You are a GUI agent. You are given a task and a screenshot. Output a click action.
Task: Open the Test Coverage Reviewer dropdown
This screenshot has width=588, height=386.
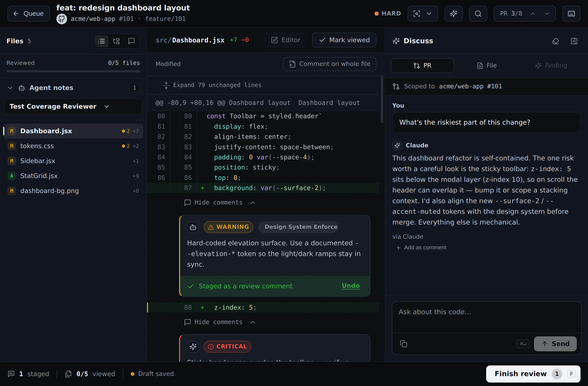click(73, 107)
